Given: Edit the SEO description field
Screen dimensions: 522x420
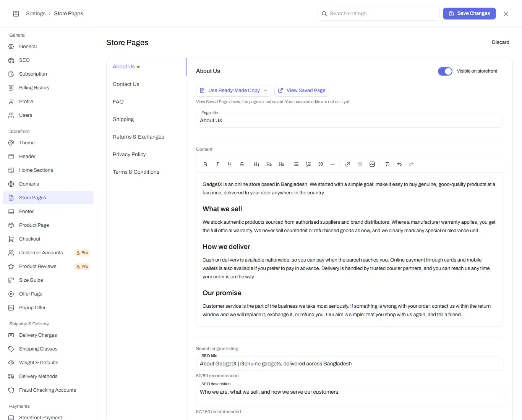Looking at the screenshot, I should point(349,396).
